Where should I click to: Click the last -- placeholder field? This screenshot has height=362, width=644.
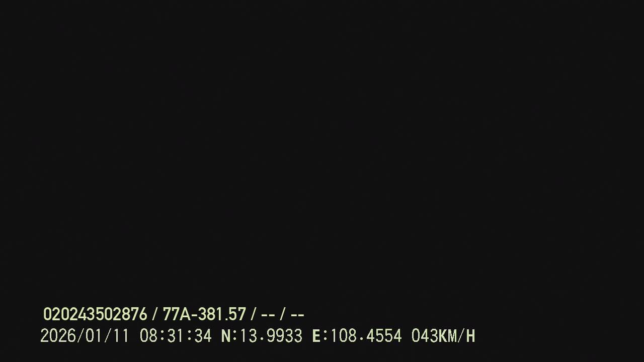(x=297, y=315)
